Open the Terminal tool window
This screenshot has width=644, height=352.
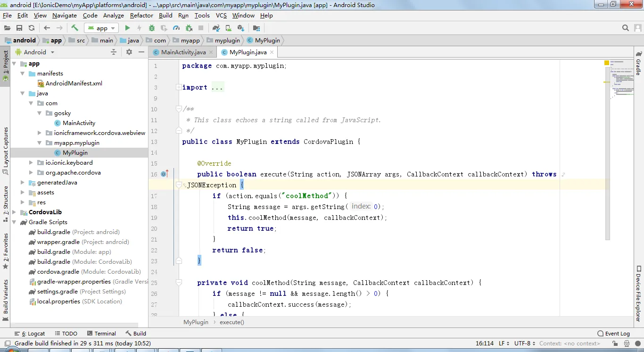[101, 334]
